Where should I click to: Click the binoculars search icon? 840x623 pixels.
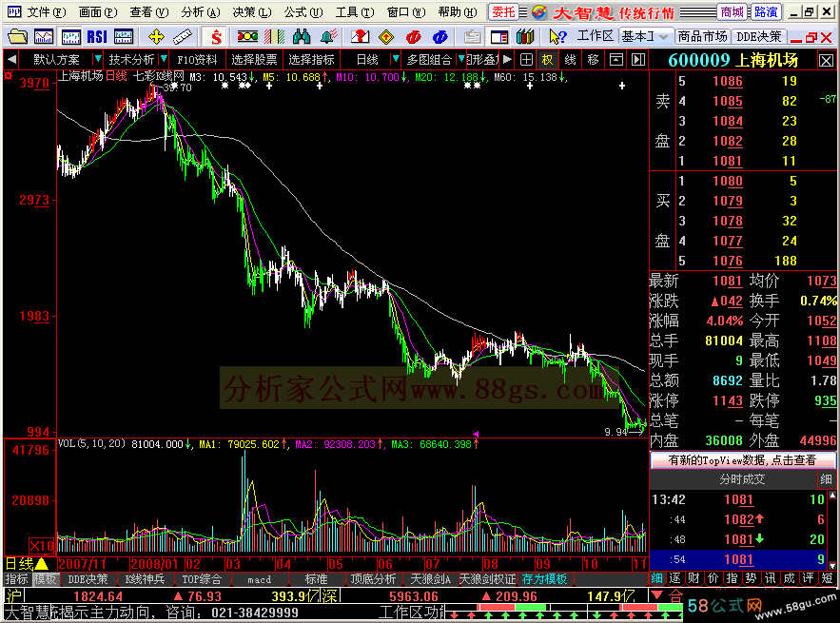tap(302, 36)
